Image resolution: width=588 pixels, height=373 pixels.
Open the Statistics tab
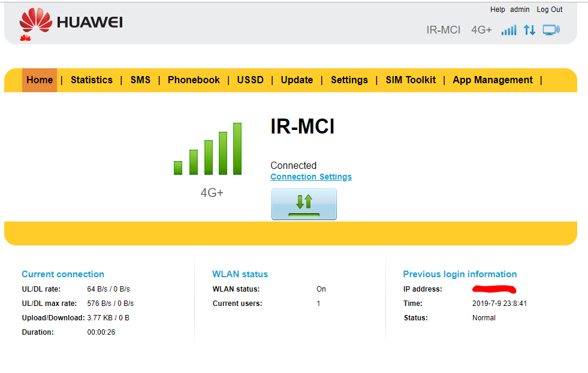[92, 80]
